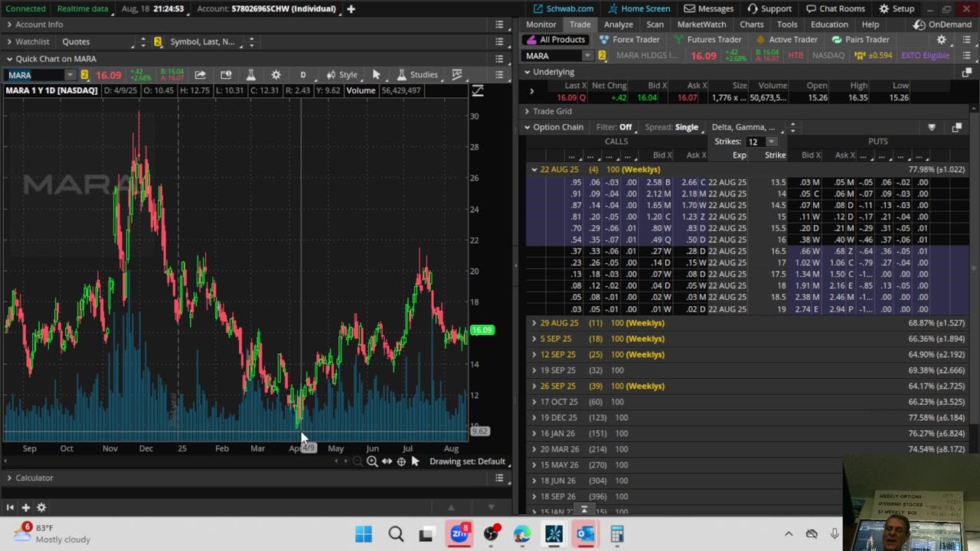980x551 pixels.
Task: Open Calculator app in taskbar
Action: pos(617,533)
